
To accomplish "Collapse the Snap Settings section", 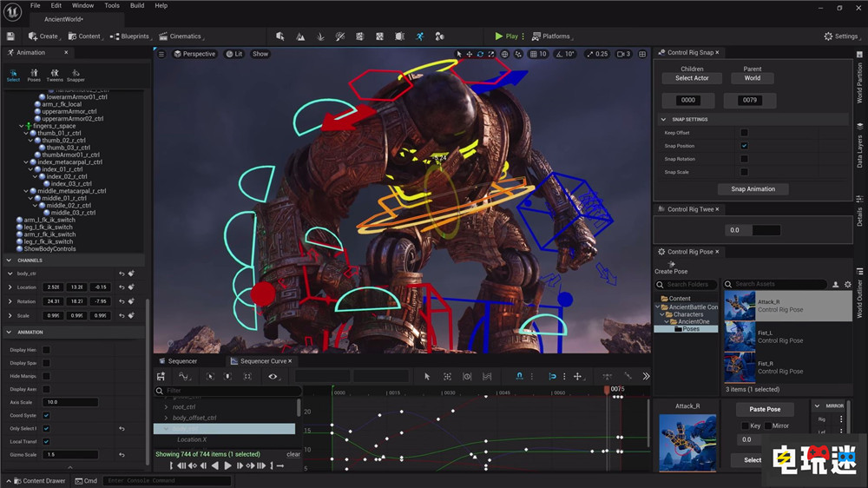I will click(664, 119).
